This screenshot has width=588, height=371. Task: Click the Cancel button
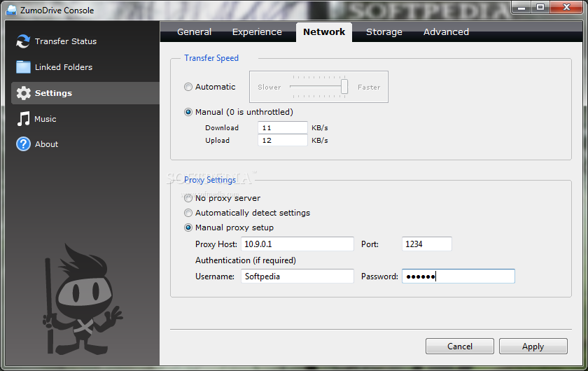[460, 346]
